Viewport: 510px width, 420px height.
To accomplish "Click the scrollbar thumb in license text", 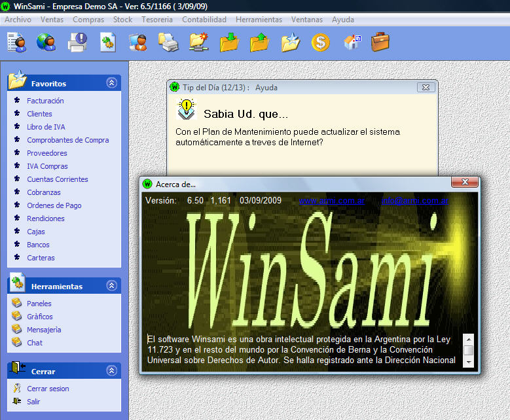I will pos(469,351).
